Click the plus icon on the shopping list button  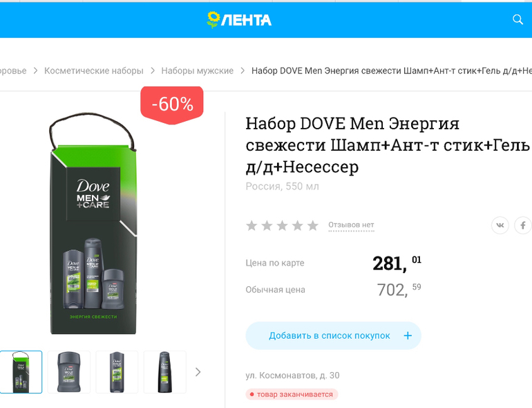pos(408,335)
